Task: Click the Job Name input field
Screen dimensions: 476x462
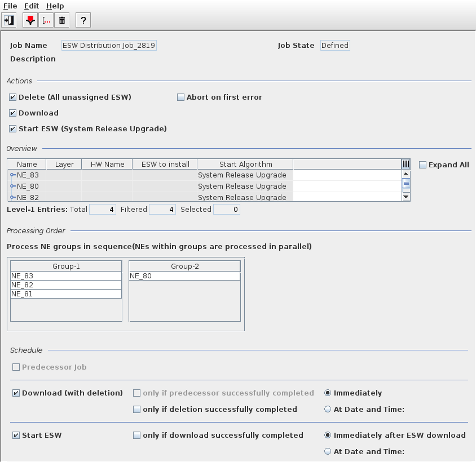Action: pos(109,46)
